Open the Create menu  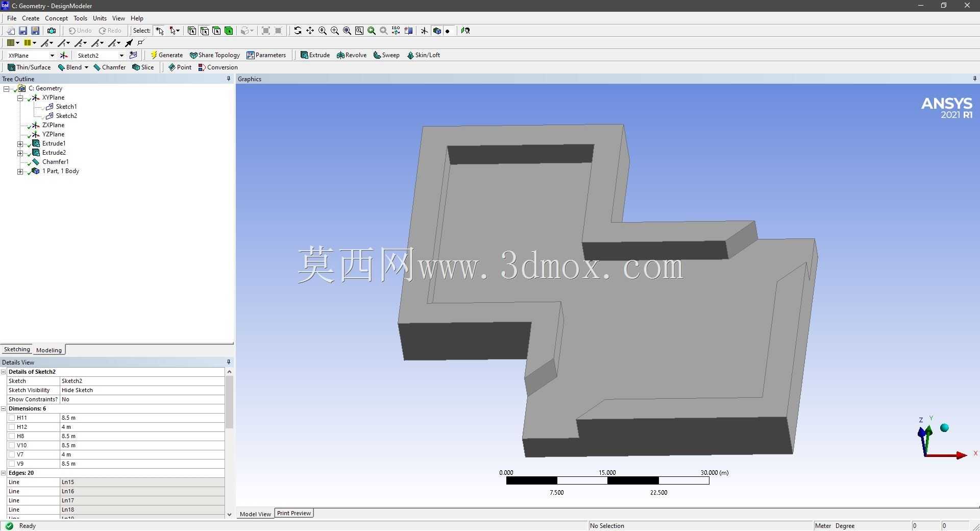point(31,18)
